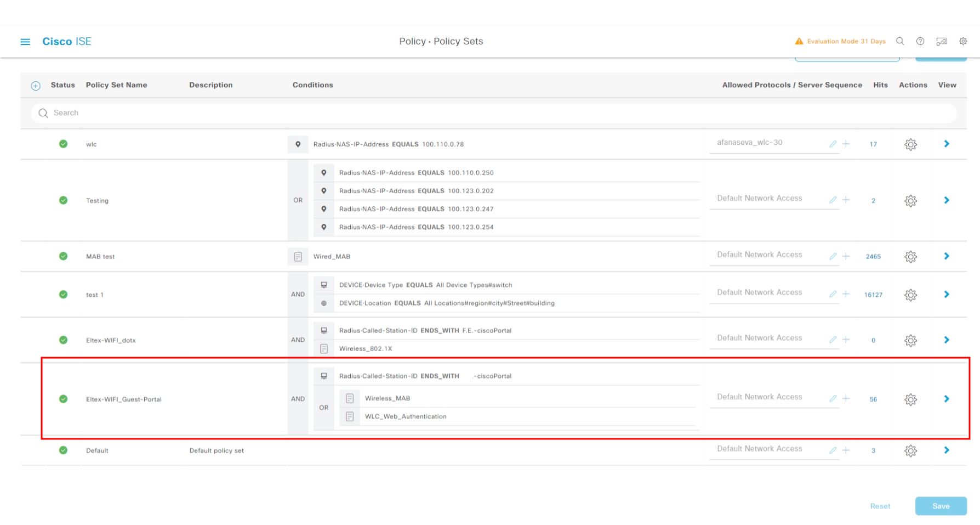Select the Wireless_802.1X condition
The image size is (980, 525).
click(x=366, y=349)
